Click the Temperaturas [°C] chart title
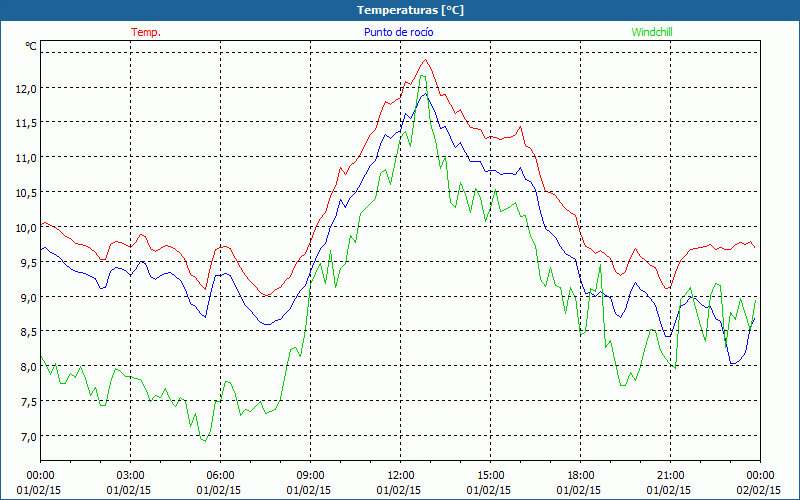Screen dimensions: 800x500 coord(410,10)
